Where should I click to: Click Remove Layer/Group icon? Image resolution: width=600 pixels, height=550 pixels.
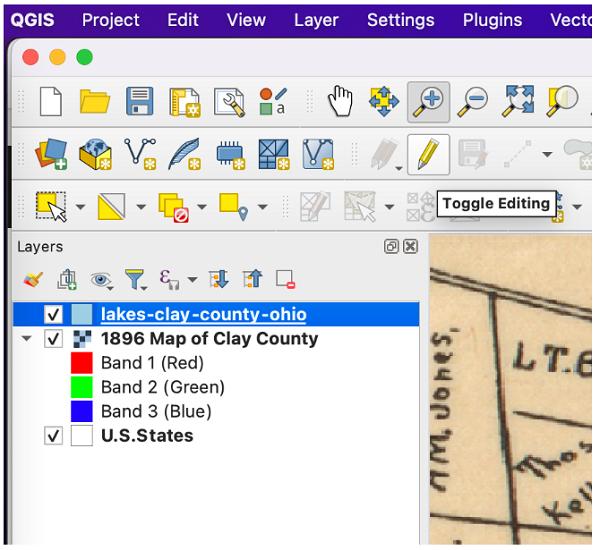point(285,279)
